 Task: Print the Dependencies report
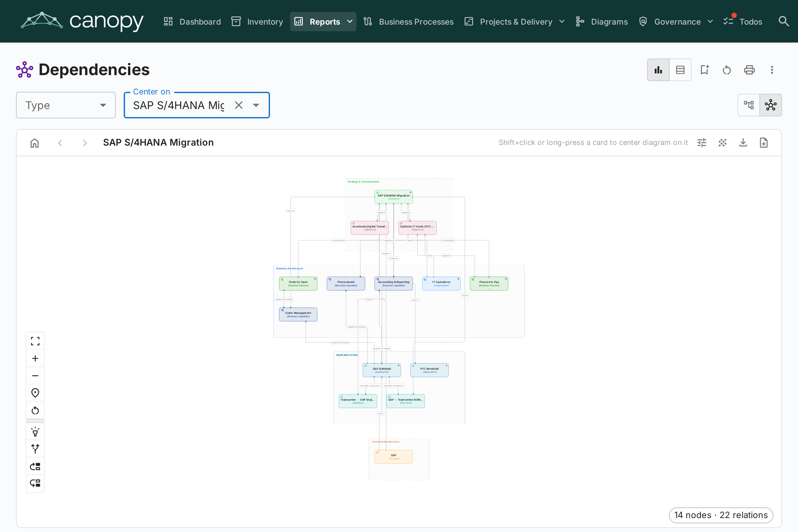click(749, 70)
